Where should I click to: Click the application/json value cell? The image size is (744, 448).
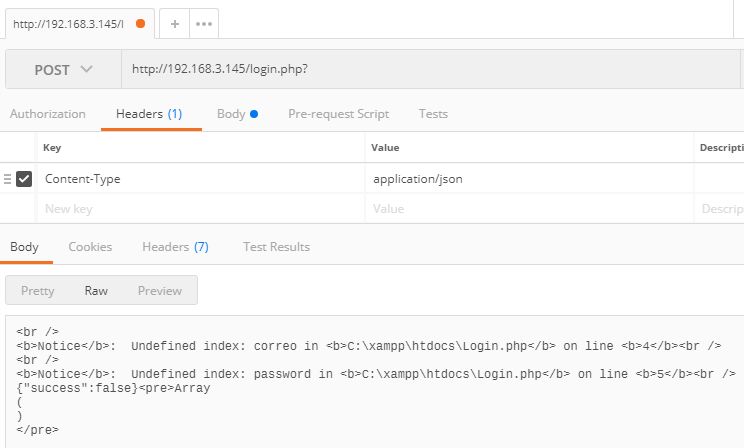529,179
